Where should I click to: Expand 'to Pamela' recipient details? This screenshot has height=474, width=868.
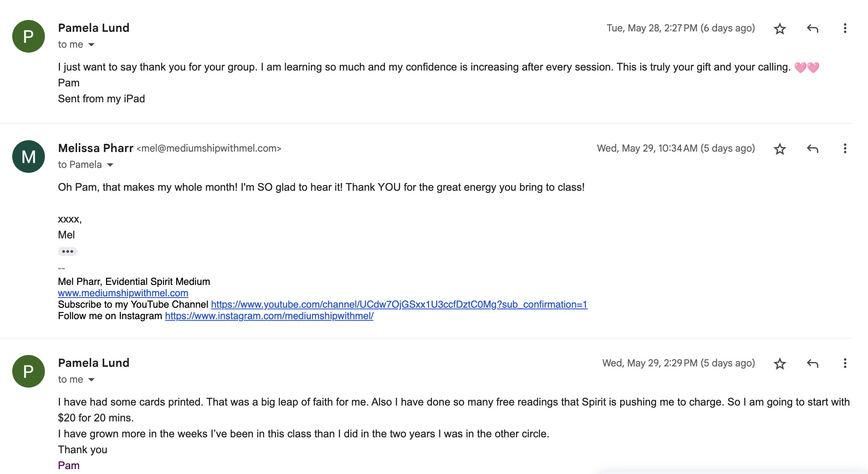pos(110,165)
